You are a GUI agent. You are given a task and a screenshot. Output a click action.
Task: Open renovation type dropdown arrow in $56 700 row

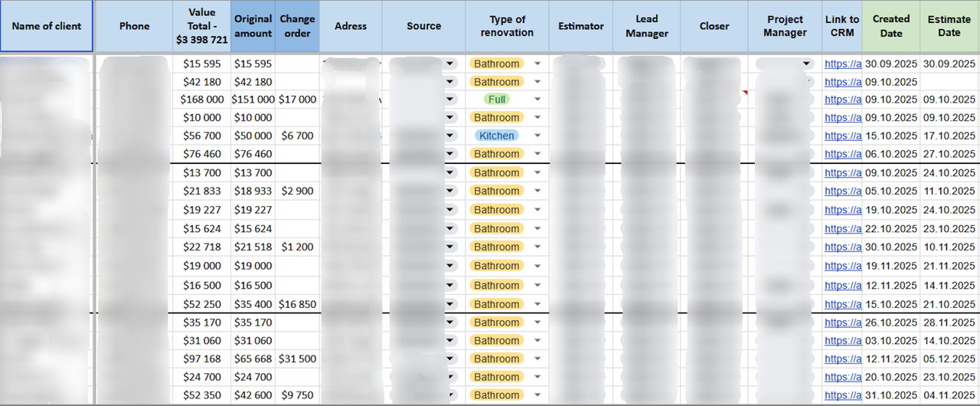[x=537, y=136]
